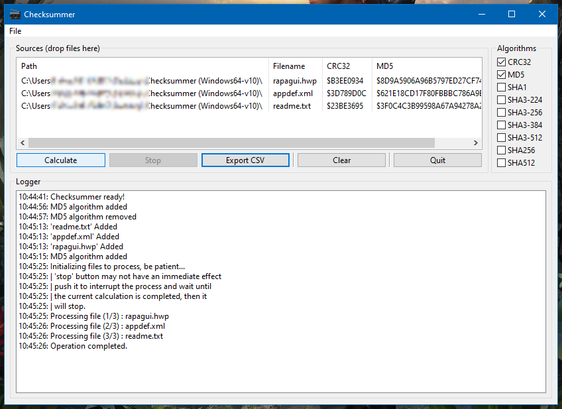This screenshot has width=562, height=409.
Task: Click CRC32 value $3D789D0C
Action: point(346,94)
